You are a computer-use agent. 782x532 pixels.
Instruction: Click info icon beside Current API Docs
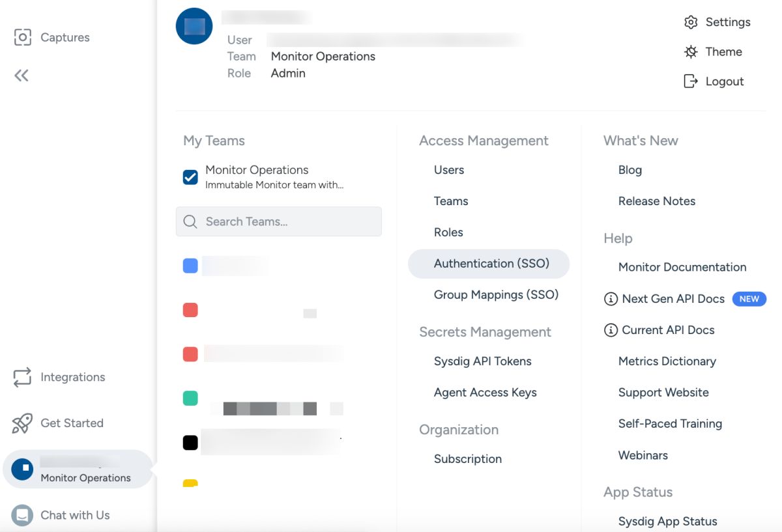click(611, 330)
